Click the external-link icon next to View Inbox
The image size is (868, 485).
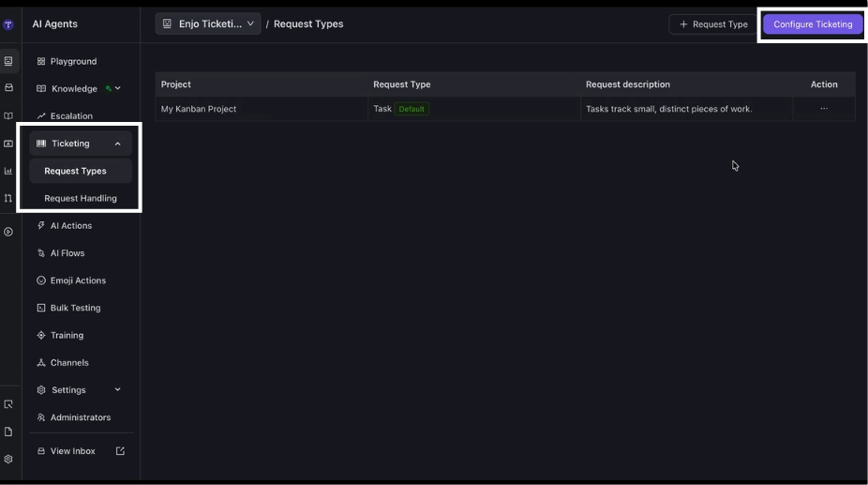click(120, 451)
